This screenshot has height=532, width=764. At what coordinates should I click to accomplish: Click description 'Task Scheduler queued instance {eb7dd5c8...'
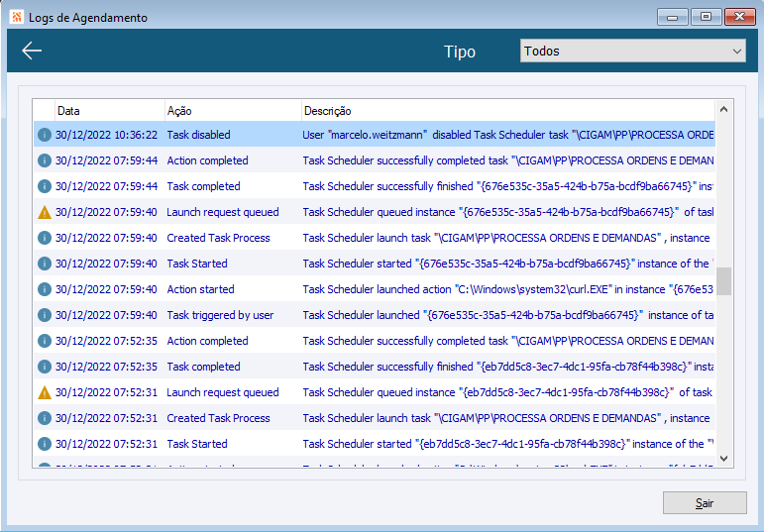point(507,392)
